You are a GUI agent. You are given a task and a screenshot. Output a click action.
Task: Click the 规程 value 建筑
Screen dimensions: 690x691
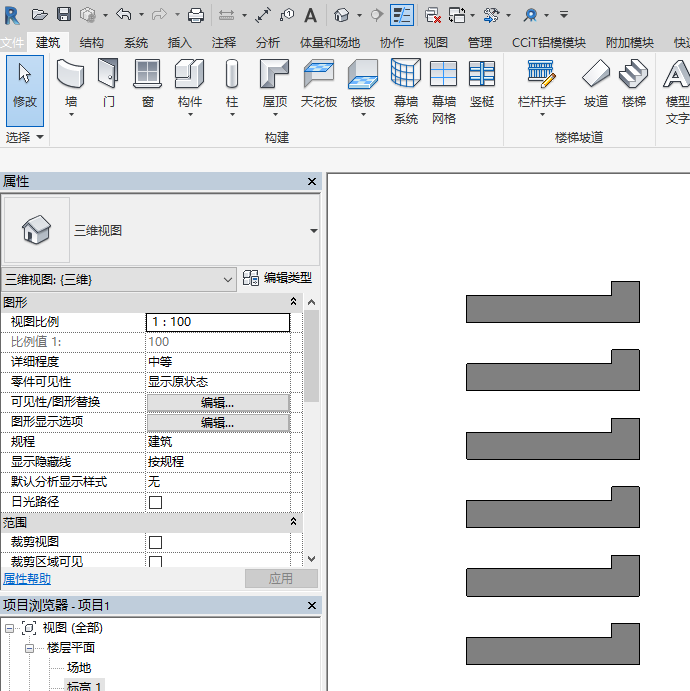coord(218,442)
